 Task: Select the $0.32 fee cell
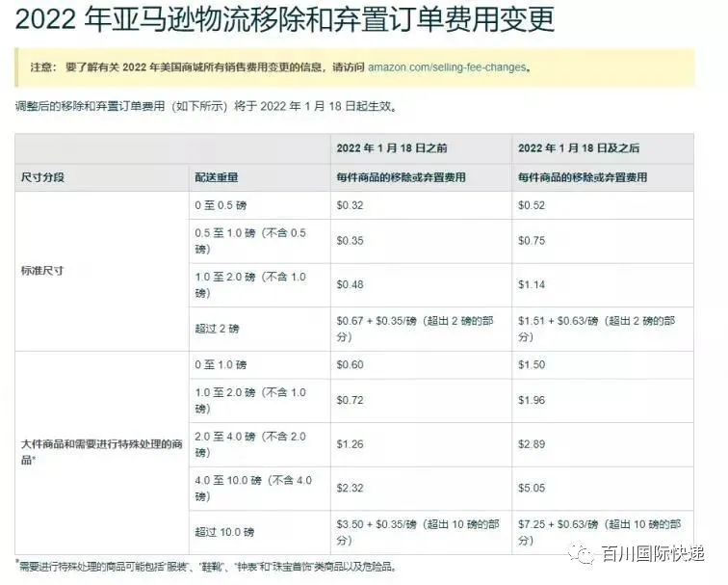[x=351, y=206]
